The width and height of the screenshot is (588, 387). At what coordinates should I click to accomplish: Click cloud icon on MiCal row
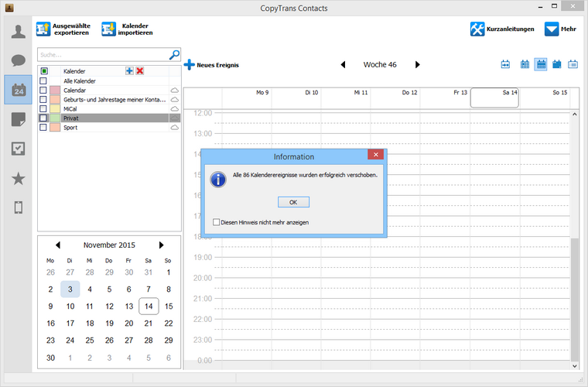click(174, 109)
